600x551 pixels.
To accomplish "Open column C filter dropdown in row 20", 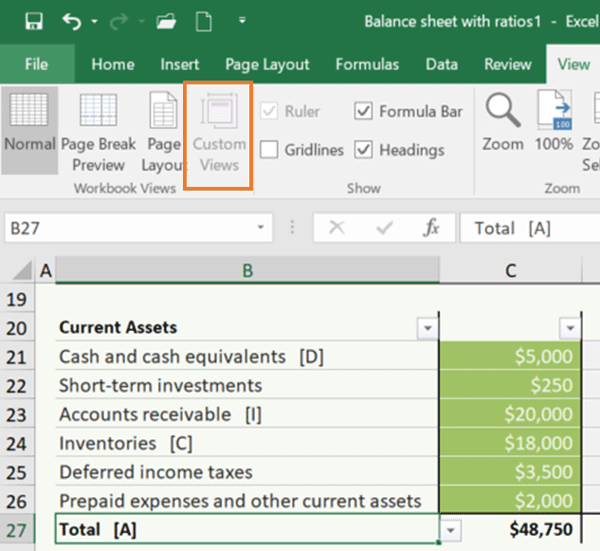I will pyautogui.click(x=570, y=328).
